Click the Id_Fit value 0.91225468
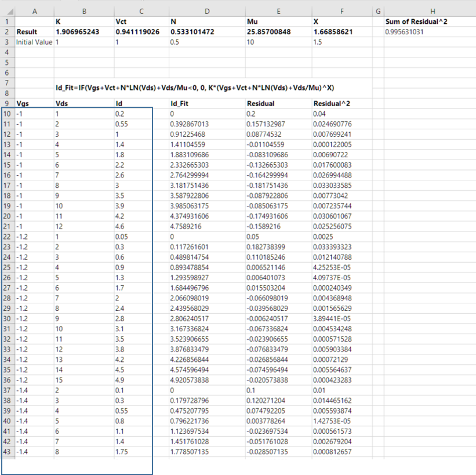This screenshot has height=475, width=476. tap(207, 134)
